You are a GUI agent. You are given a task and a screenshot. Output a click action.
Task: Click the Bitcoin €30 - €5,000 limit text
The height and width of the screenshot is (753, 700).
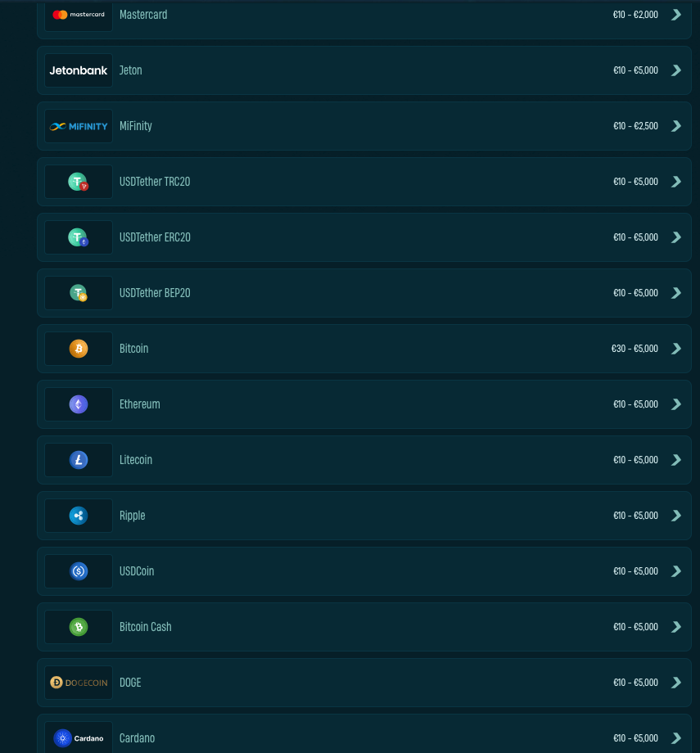(635, 349)
